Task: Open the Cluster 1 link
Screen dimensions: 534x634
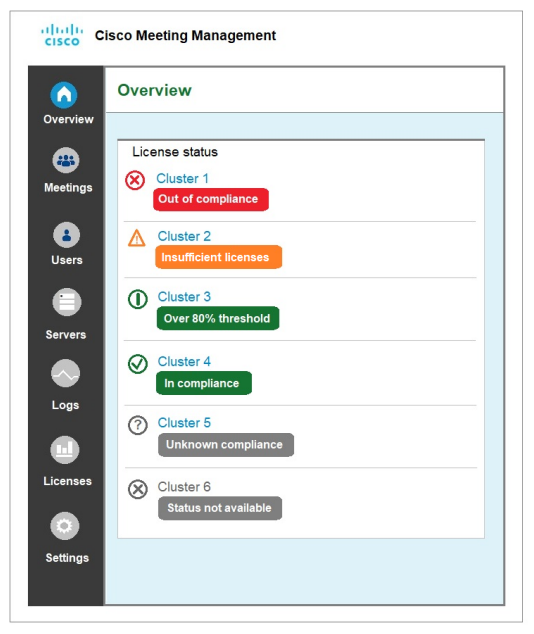Action: point(182,178)
